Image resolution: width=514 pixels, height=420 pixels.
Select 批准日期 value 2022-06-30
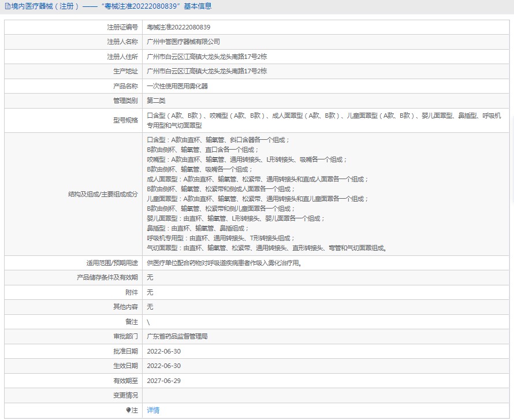point(163,351)
